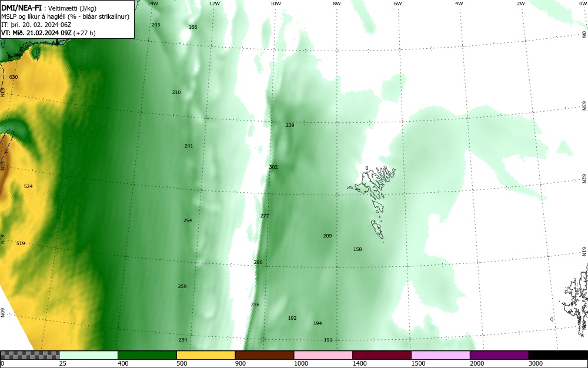Click the 4W longitude label
This screenshot has height=368, width=588.
(x=459, y=4)
